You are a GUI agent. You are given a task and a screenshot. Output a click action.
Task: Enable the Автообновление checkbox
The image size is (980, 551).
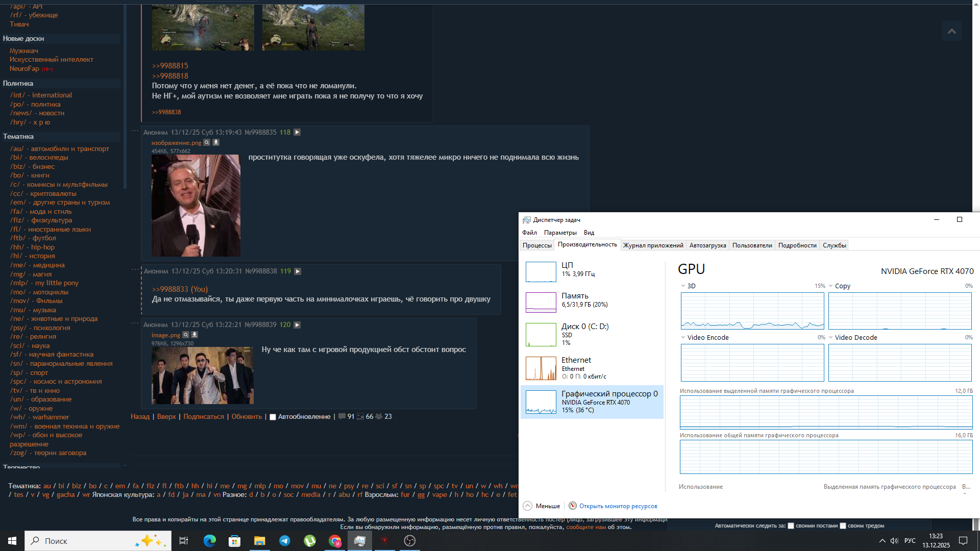[x=273, y=417]
